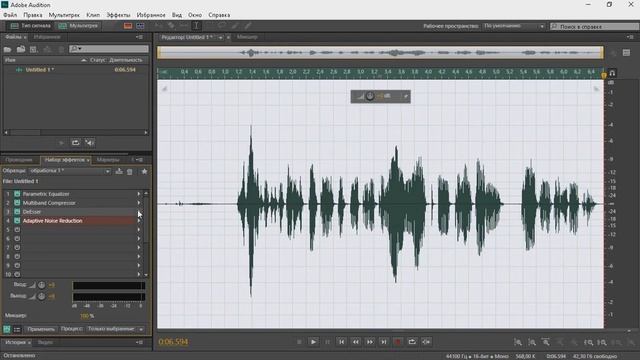Adjust the Input gain knob
Image resolution: width=640 pixels, height=360 pixels.
tap(42, 285)
